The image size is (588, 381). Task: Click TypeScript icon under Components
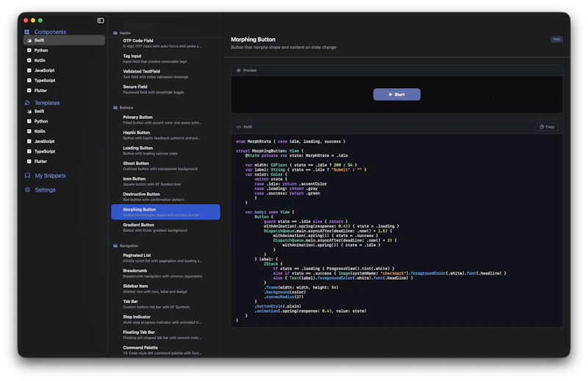(x=29, y=81)
